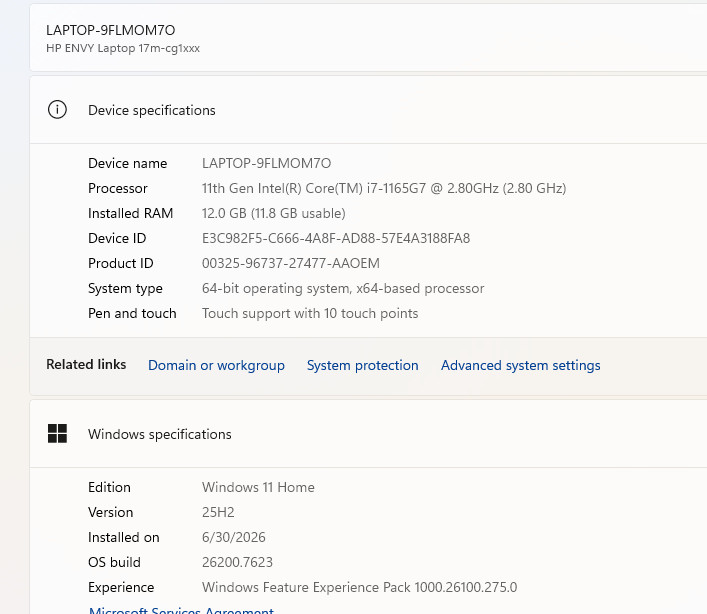Click the OS build label
The image size is (707, 614).
[x=115, y=563]
